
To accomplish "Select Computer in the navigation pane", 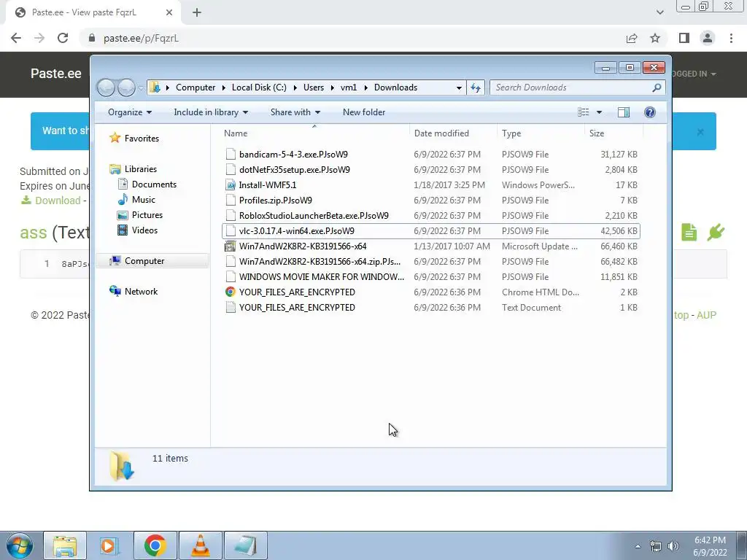I will click(x=144, y=261).
